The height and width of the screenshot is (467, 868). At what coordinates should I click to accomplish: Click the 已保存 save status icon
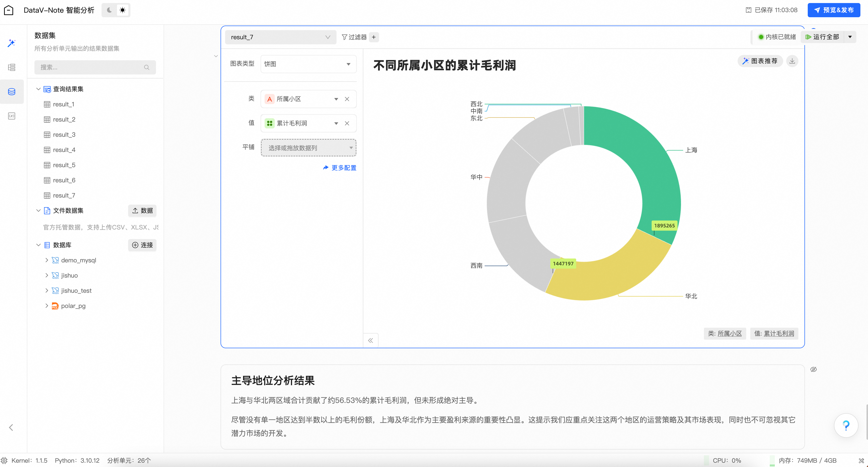point(748,10)
